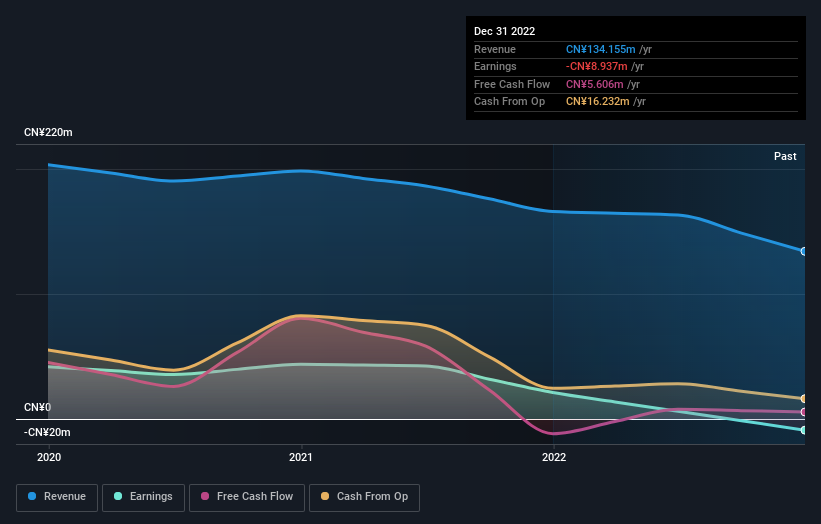Viewport: 821px width, 524px height.
Task: Toggle the Free Cash Flow legend button
Action: pos(247,497)
